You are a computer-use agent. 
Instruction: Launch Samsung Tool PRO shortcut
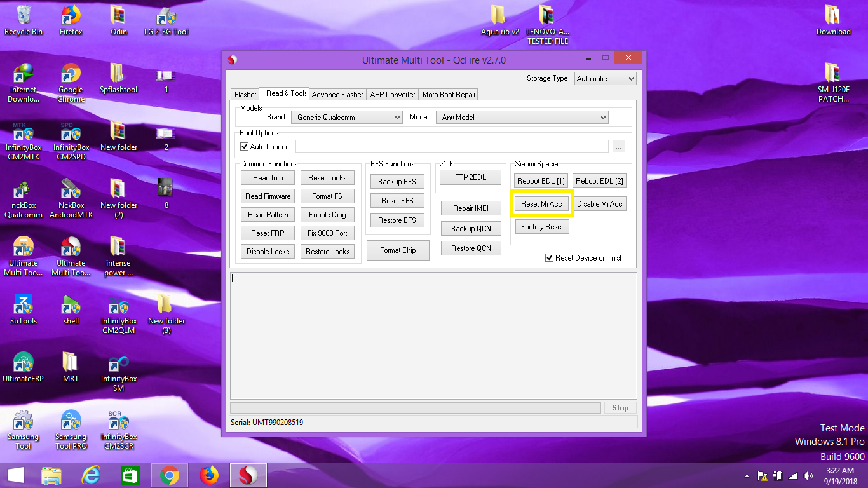(x=71, y=430)
